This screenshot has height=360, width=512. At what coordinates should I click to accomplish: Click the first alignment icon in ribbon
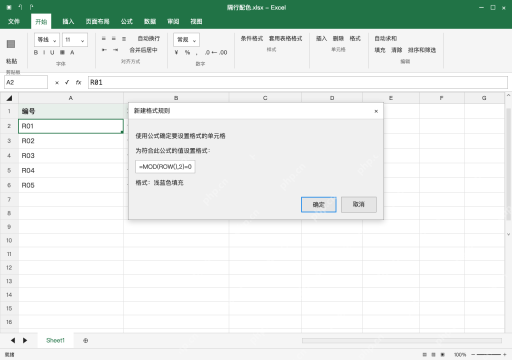pyautogui.click(x=104, y=39)
